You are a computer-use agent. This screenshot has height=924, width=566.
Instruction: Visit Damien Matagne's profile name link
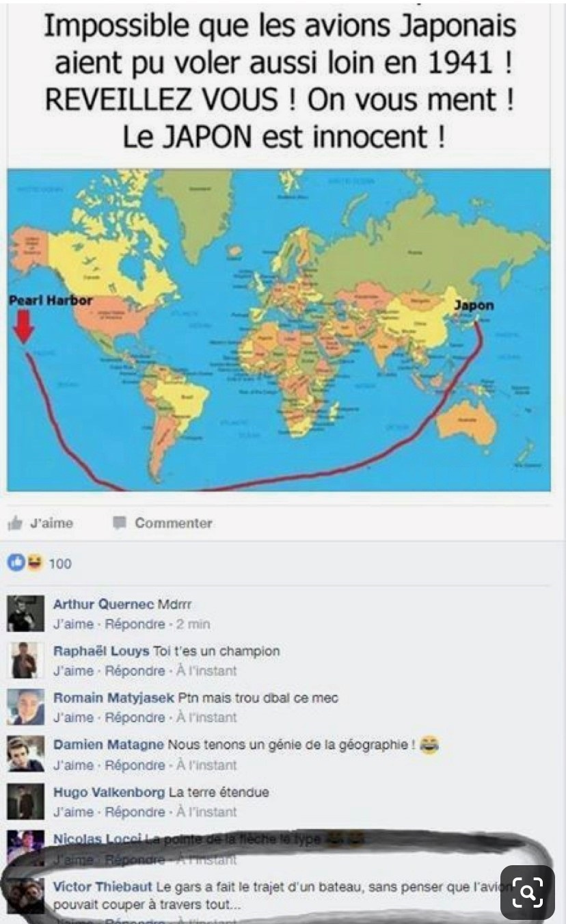click(109, 744)
